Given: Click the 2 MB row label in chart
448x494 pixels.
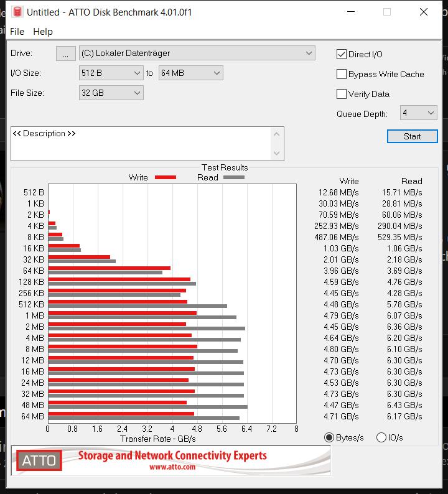Looking at the screenshot, I should coord(35,327).
